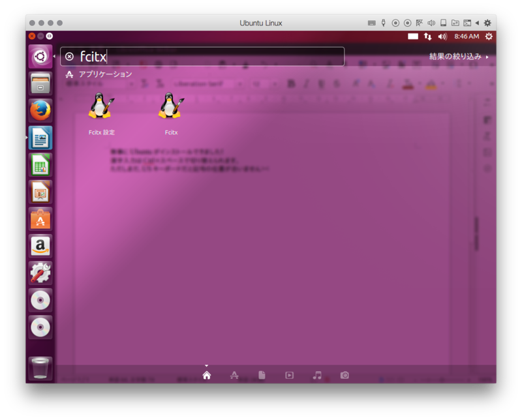Screen dimensions: 522x420
Task: Open the sound volume indicator in top panel
Action: pyautogui.click(x=442, y=37)
